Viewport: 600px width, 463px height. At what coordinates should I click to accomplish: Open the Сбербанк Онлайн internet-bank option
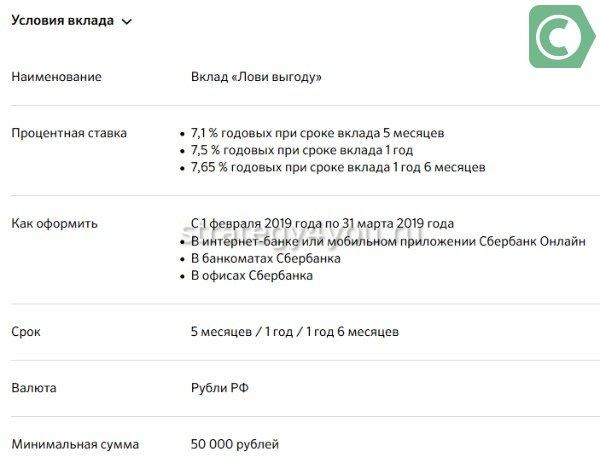388,241
